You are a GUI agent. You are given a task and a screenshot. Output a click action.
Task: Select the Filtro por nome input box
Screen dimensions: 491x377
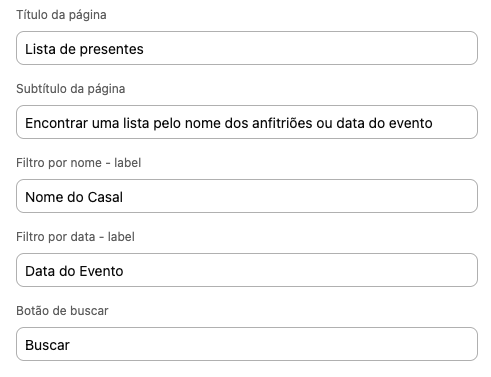(x=247, y=196)
